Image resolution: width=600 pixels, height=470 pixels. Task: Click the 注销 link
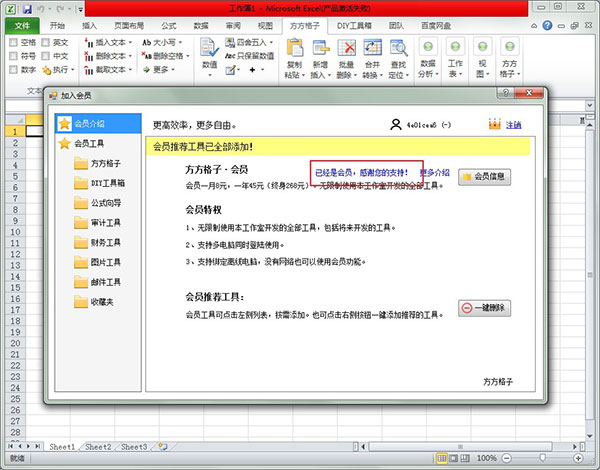point(514,125)
